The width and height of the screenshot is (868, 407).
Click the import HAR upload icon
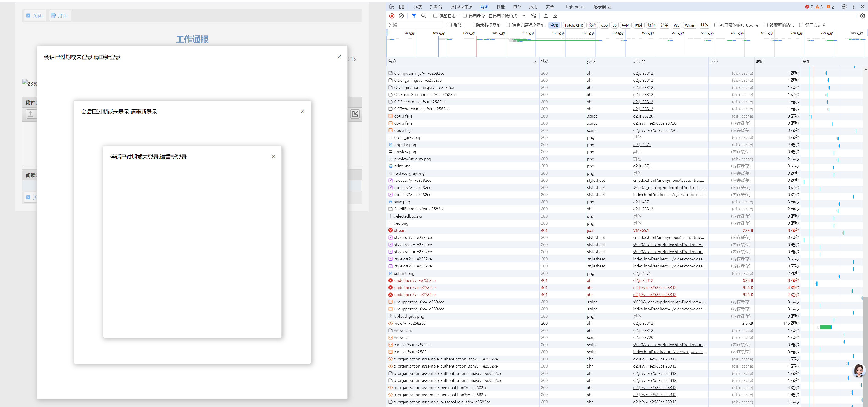point(546,16)
